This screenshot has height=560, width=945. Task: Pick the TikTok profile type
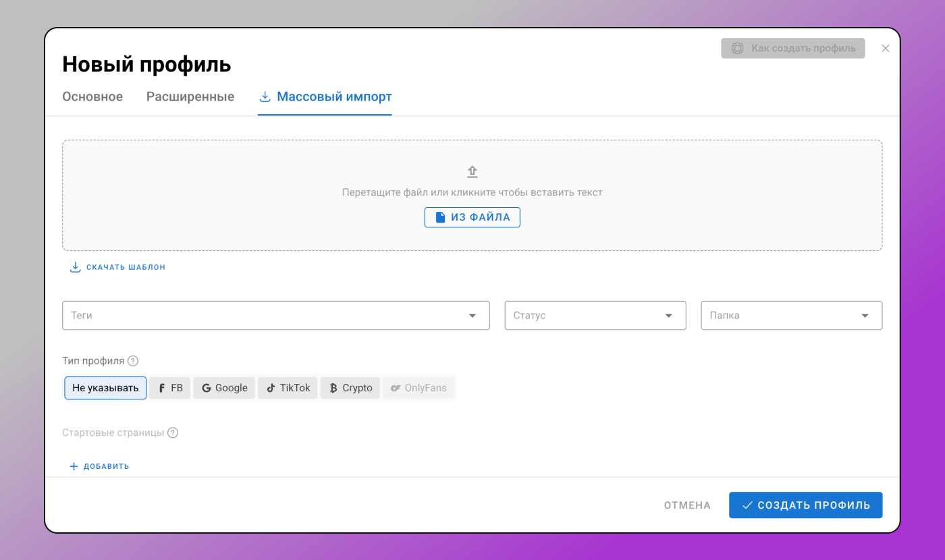pyautogui.click(x=288, y=388)
